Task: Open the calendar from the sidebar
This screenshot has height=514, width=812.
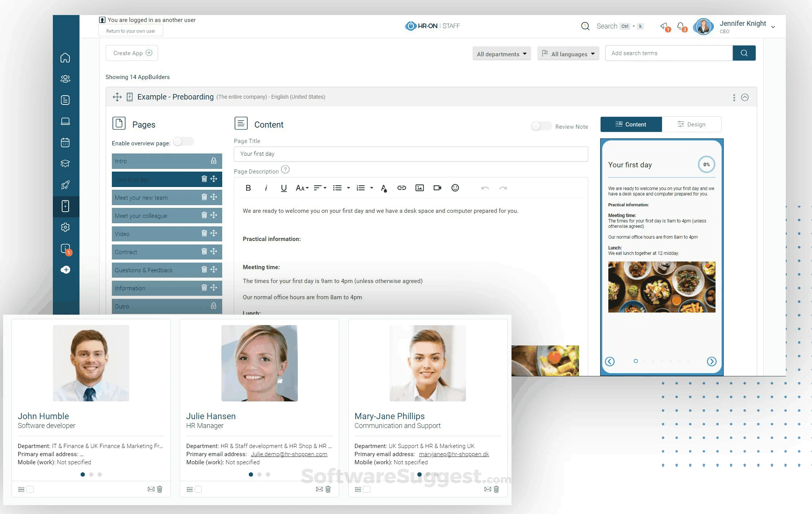Action: 66,142
